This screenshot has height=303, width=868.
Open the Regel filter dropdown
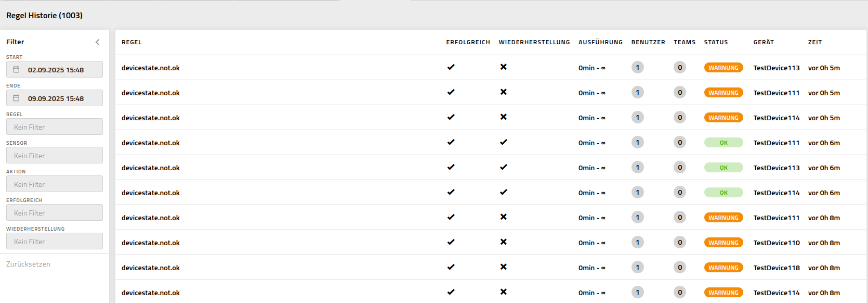[55, 127]
